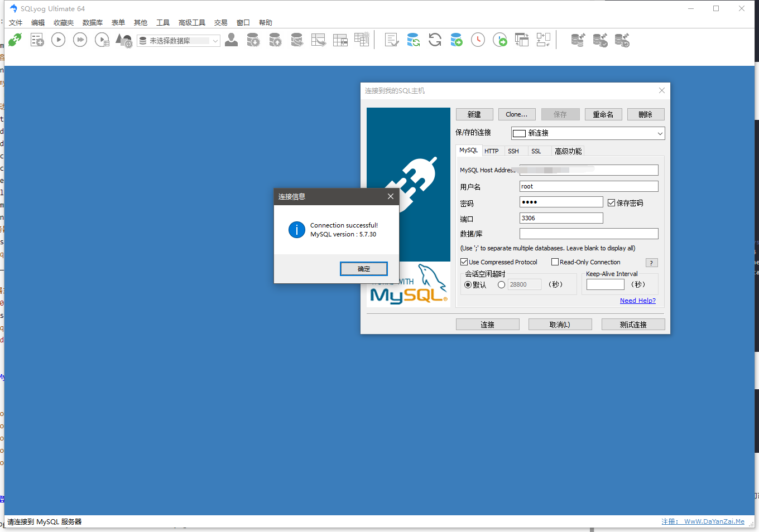This screenshot has height=532, width=759.
Task: Open the 未选择数据库 database dropdown
Action: coord(179,41)
